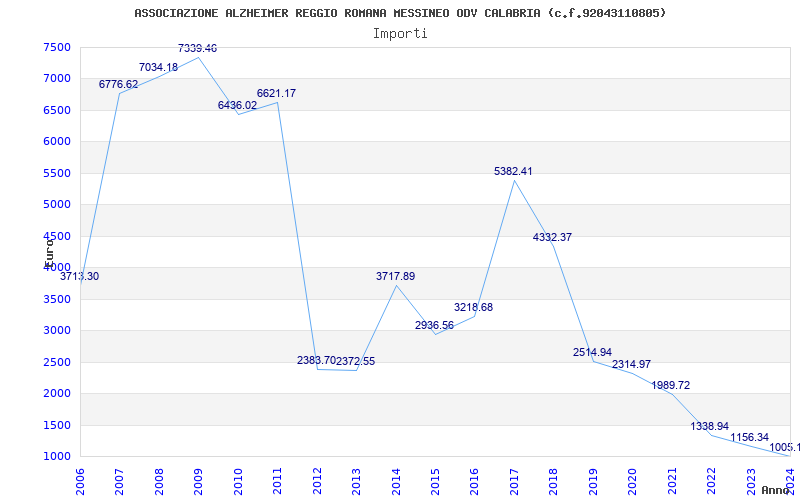800x500 pixels.
Task: Select the data label 2314.97
Action: 631,364
